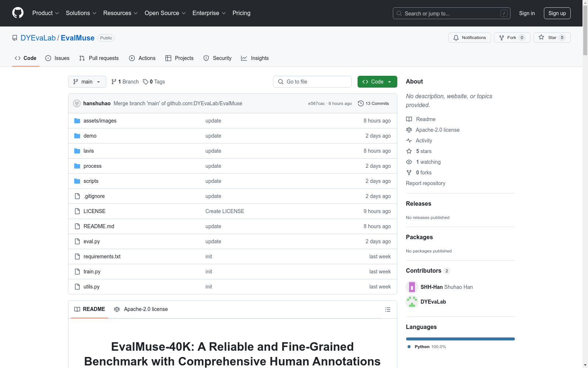Open the Insights tab
The width and height of the screenshot is (588, 368).
click(255, 58)
